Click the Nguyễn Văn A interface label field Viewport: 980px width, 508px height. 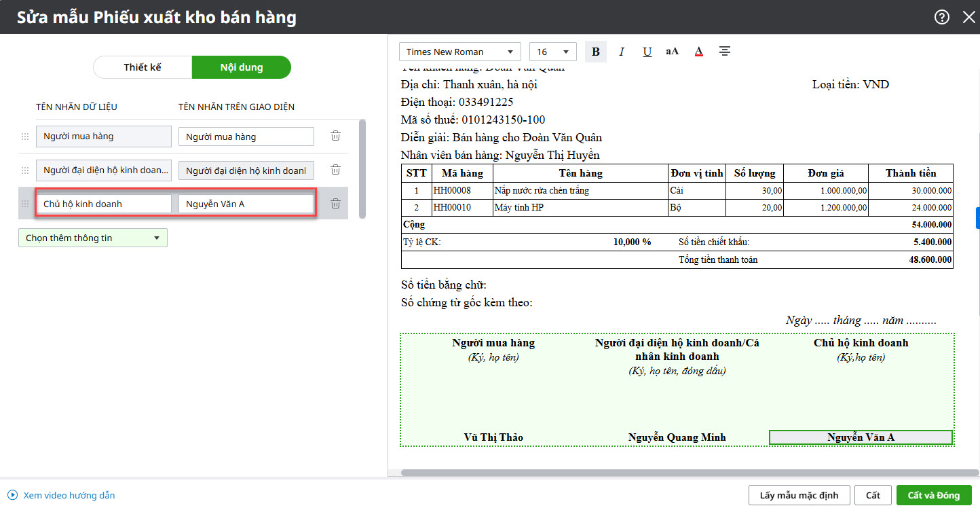point(246,204)
